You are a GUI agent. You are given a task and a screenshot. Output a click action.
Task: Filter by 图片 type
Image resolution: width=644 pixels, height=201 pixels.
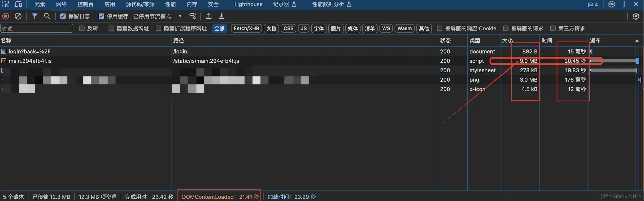(336, 28)
